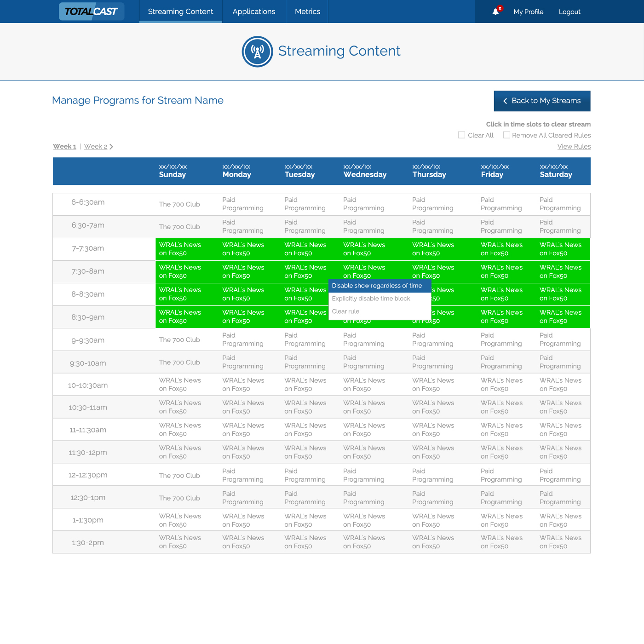The width and height of the screenshot is (644, 644).
Task: Select the Week 1 link
Action: (65, 146)
